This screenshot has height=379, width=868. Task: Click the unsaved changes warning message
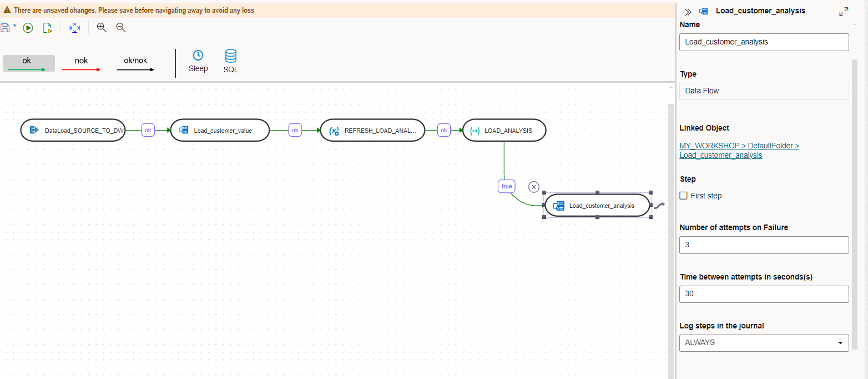(x=134, y=11)
